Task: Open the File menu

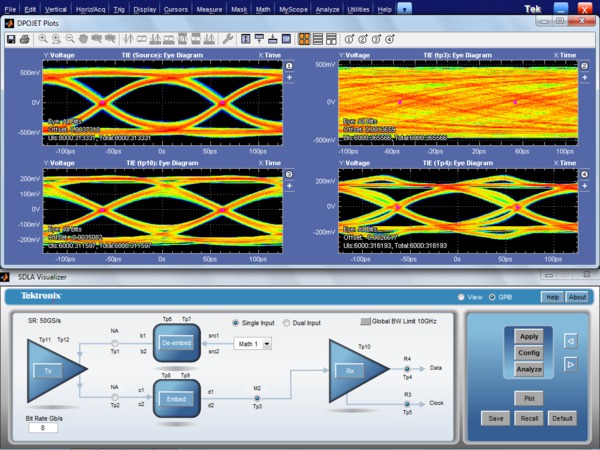Action: [x=10, y=10]
